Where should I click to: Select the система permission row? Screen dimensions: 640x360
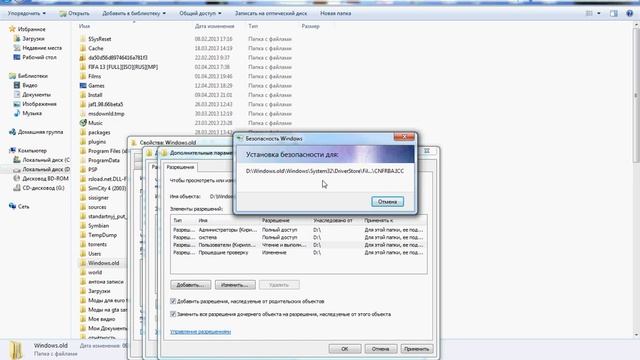pos(299,237)
